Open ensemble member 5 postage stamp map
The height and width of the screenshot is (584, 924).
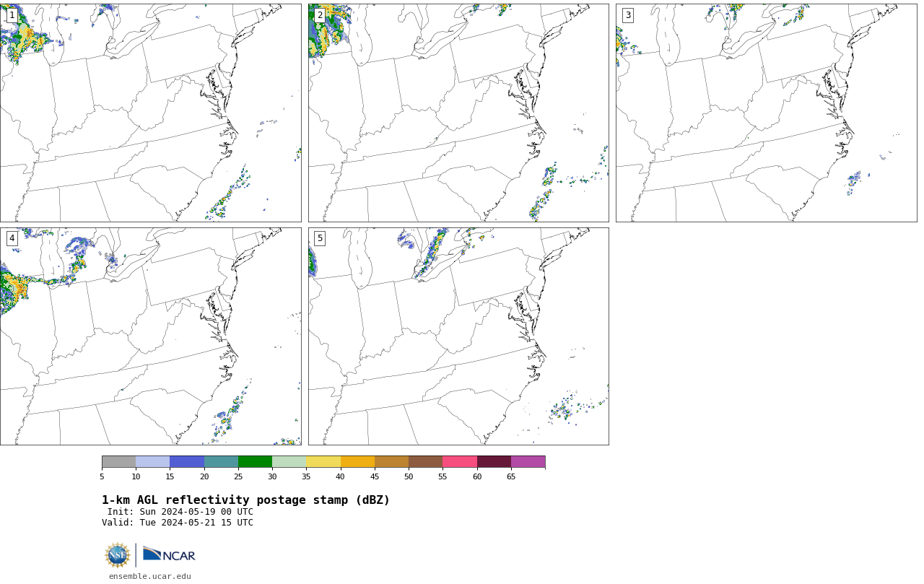coord(458,336)
